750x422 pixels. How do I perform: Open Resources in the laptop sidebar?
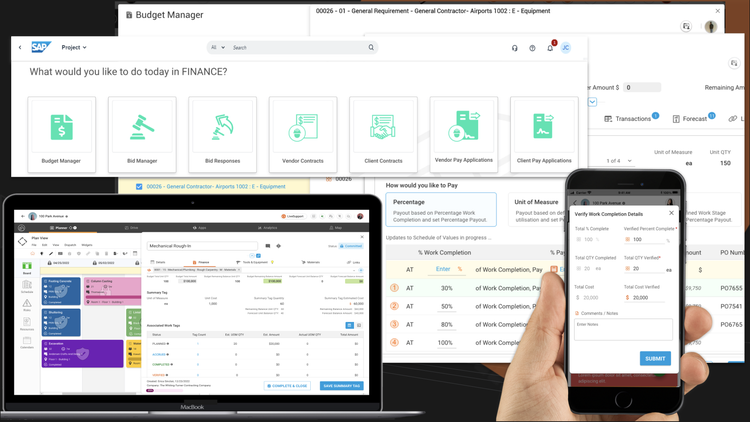point(27,324)
